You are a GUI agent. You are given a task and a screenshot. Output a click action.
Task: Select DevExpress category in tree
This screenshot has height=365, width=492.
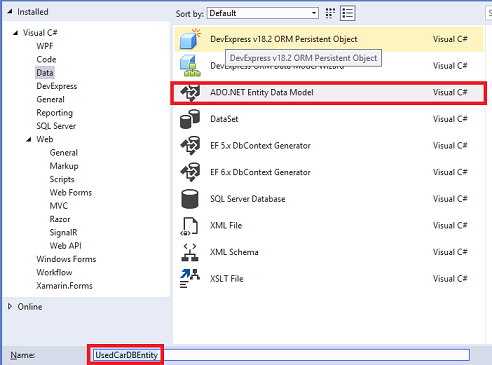click(57, 86)
